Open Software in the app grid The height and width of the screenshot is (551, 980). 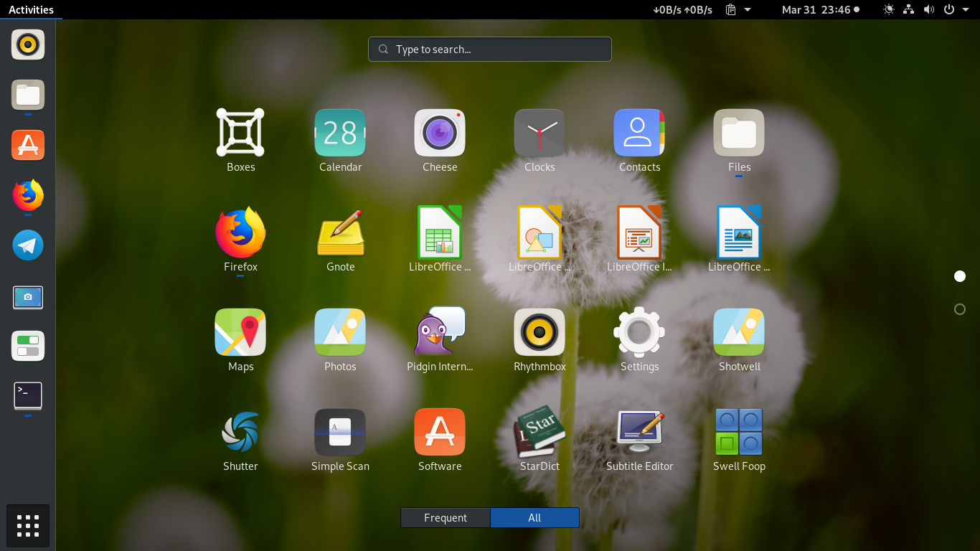(440, 432)
